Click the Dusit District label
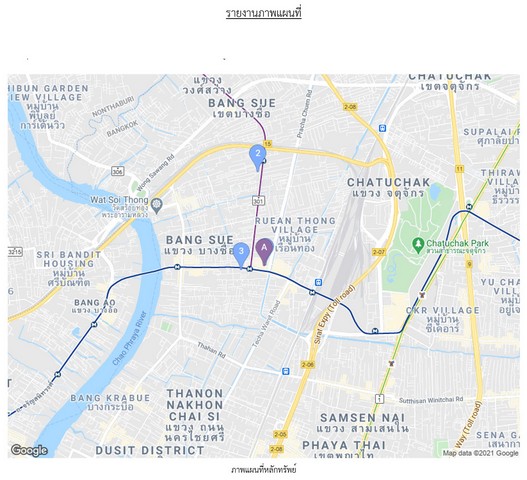Screen dimensions: 527x480 pos(150,450)
